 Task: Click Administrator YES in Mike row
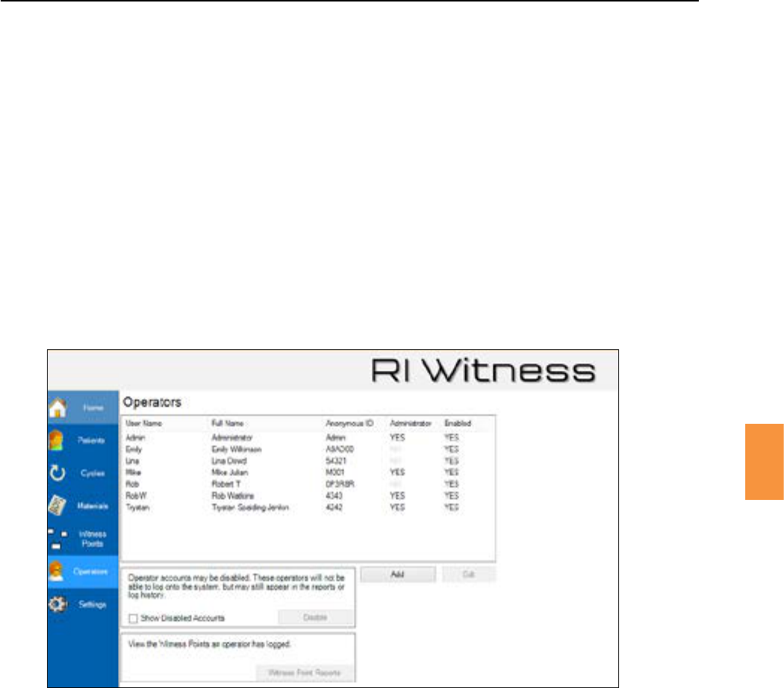coord(397,472)
